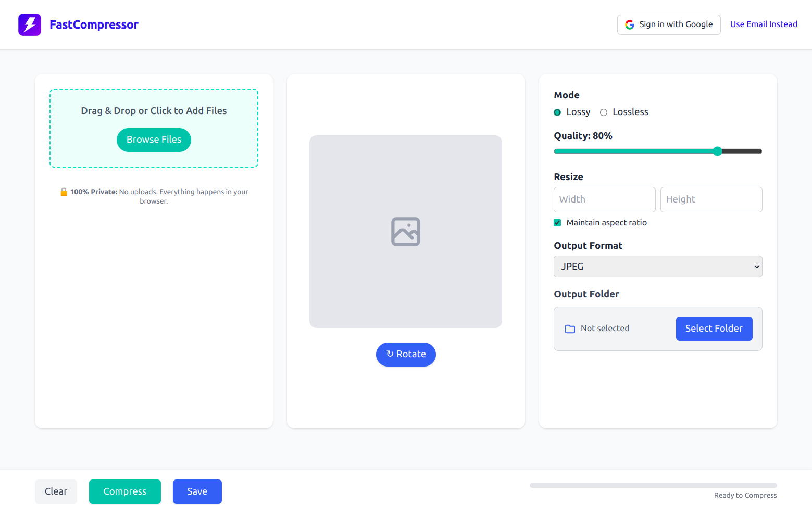Click Select Folder to choose output destination
This screenshot has width=812, height=505.
(714, 328)
